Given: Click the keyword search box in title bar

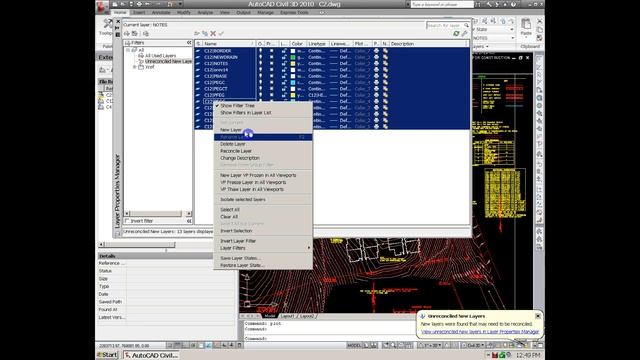Looking at the screenshot, I should pyautogui.click(x=442, y=4).
